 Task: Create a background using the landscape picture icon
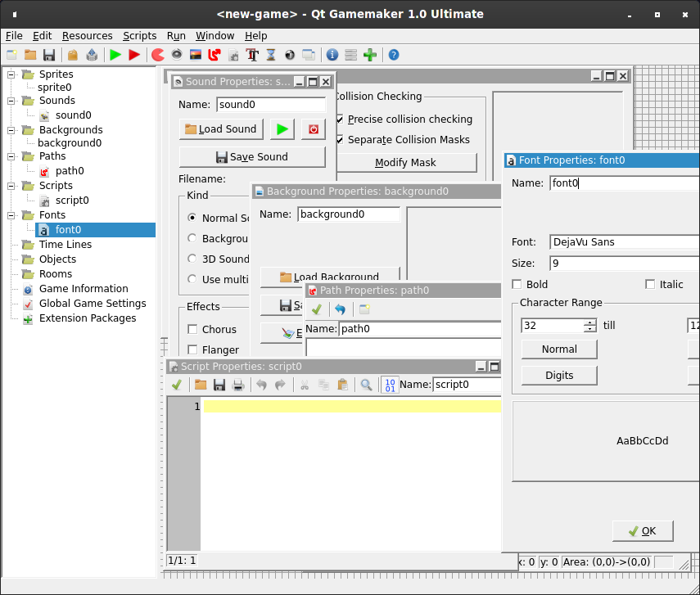click(196, 55)
